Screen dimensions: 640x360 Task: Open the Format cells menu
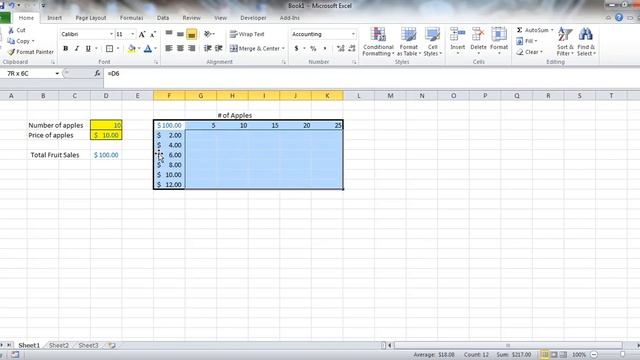click(x=499, y=41)
